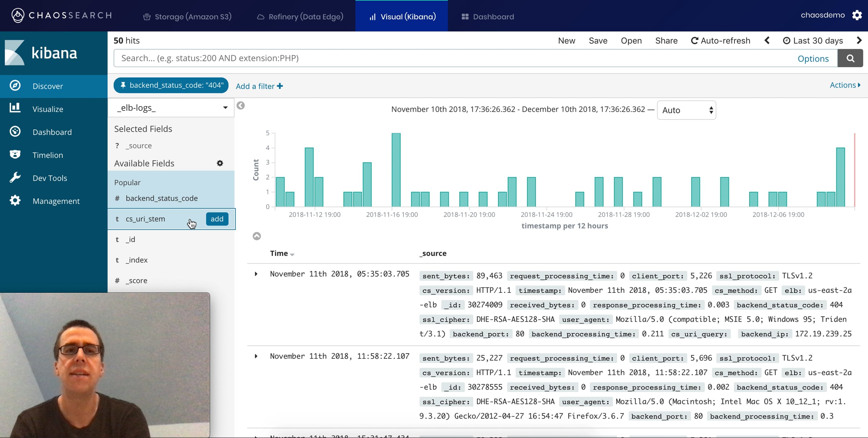Open the top Dashboard tab
This screenshot has height=438, width=868.
pyautogui.click(x=488, y=17)
